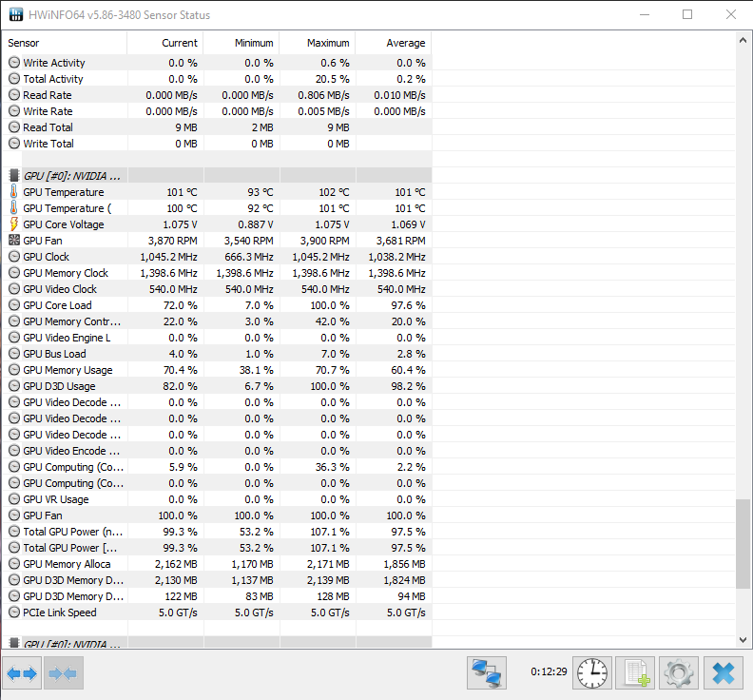
Task: Click the 20.5 % Total Activity maximum
Action: [x=333, y=79]
